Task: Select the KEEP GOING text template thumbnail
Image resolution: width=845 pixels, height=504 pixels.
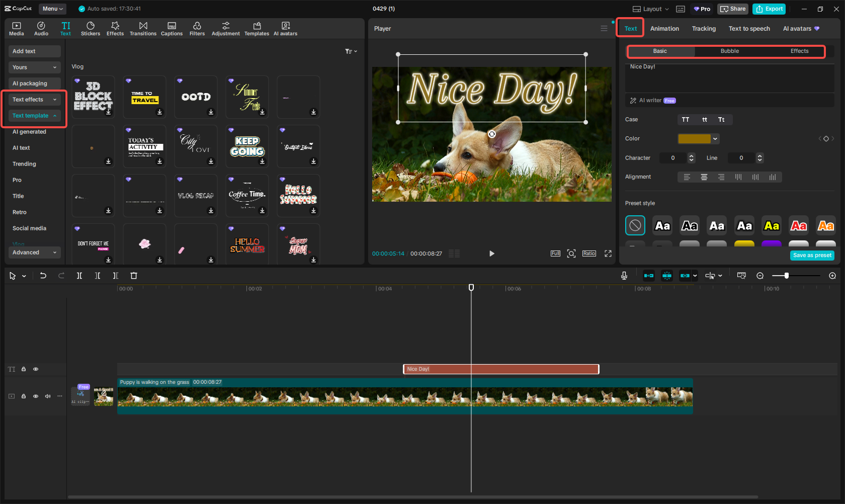Action: tap(247, 146)
